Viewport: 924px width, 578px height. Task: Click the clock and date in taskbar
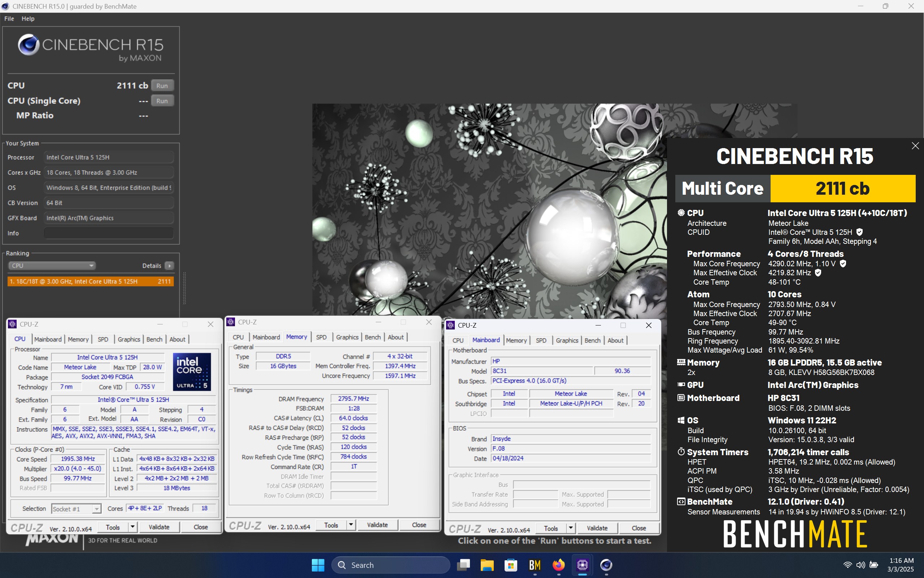coord(900,565)
